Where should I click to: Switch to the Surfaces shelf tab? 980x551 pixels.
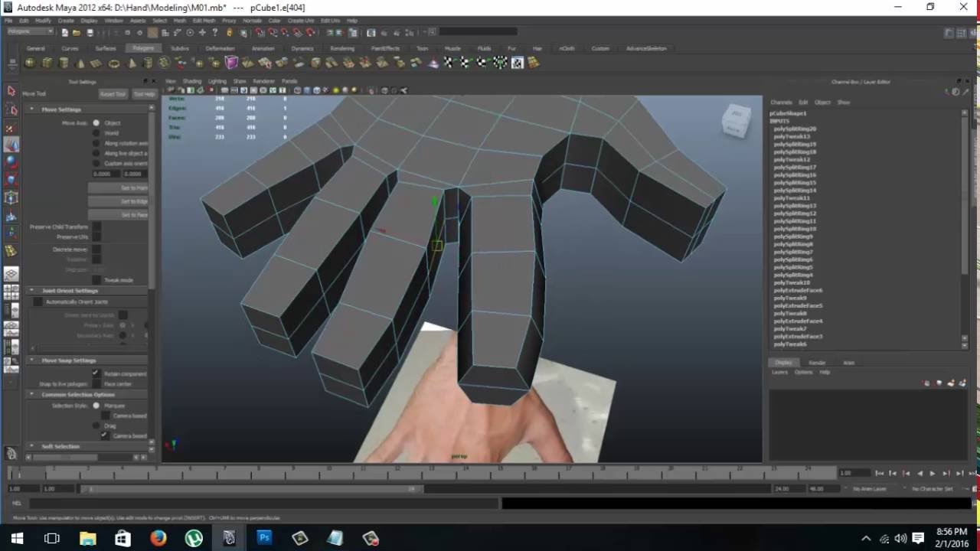[x=106, y=48]
